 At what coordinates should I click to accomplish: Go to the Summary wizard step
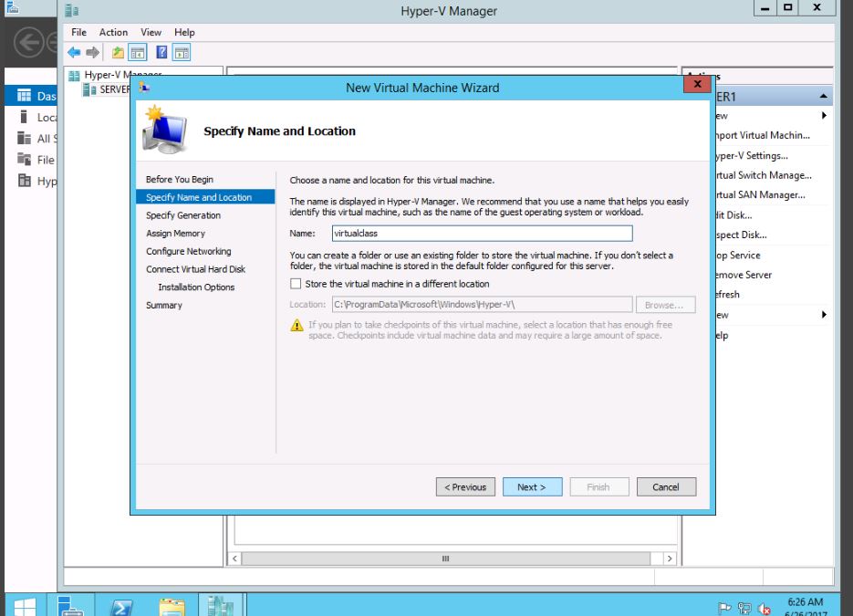click(x=163, y=305)
